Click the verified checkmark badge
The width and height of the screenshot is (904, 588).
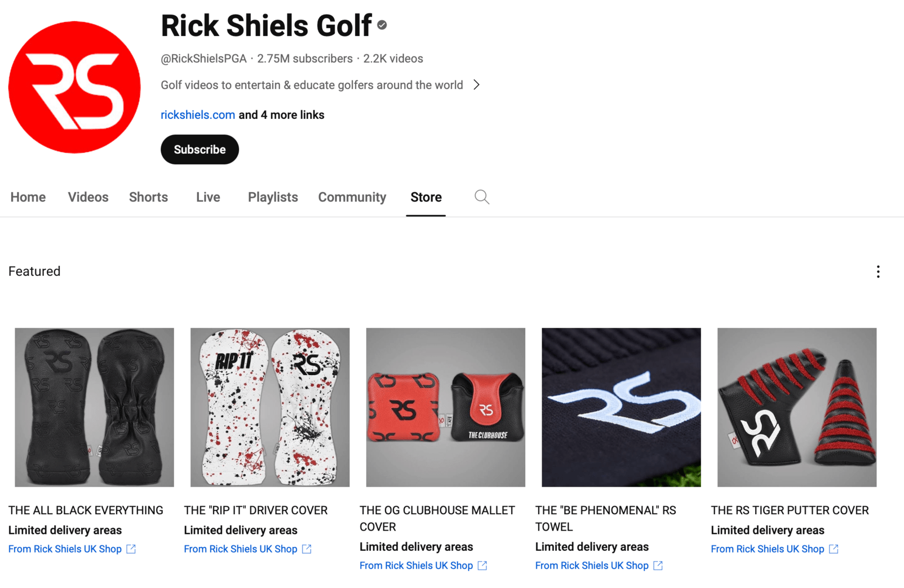[x=382, y=25]
